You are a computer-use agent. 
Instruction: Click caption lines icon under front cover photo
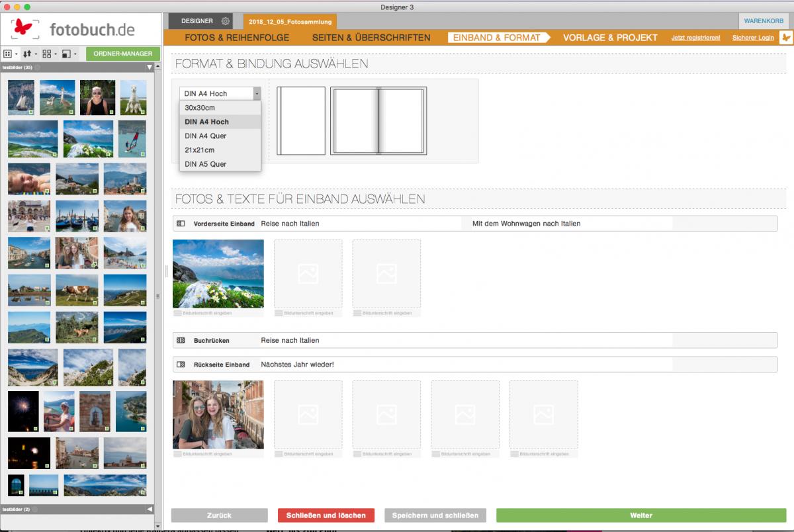point(177,313)
